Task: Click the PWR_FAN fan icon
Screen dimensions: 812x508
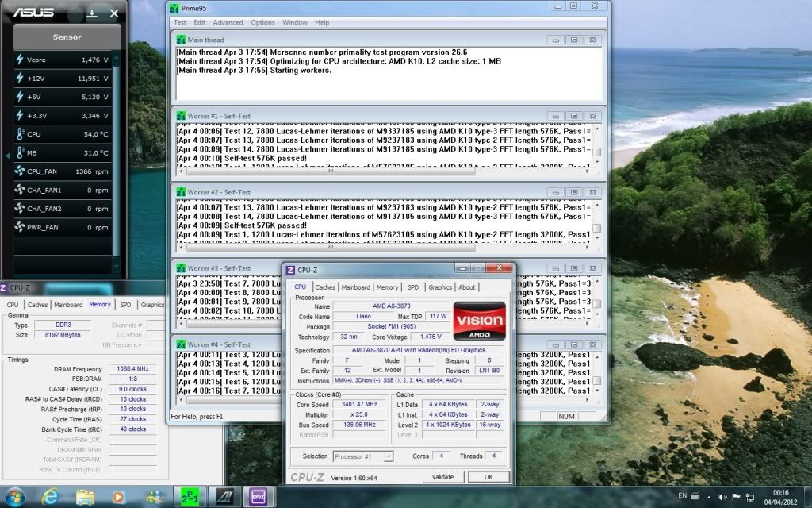Action: (20, 226)
